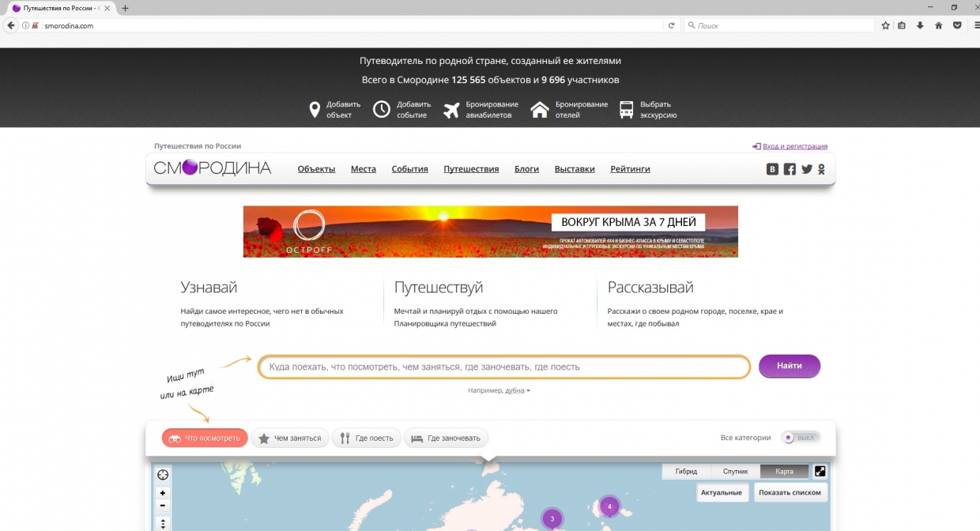Click the Pocket icon in the toolbar

[957, 25]
